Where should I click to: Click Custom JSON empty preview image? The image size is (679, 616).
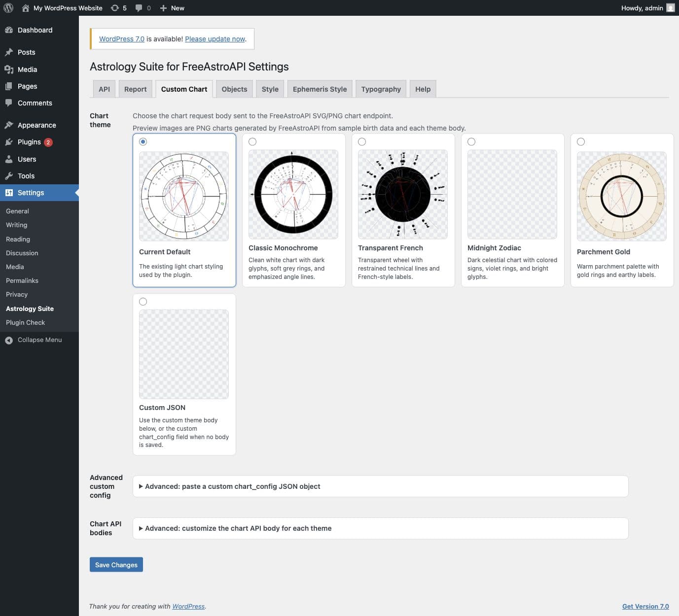click(x=184, y=354)
